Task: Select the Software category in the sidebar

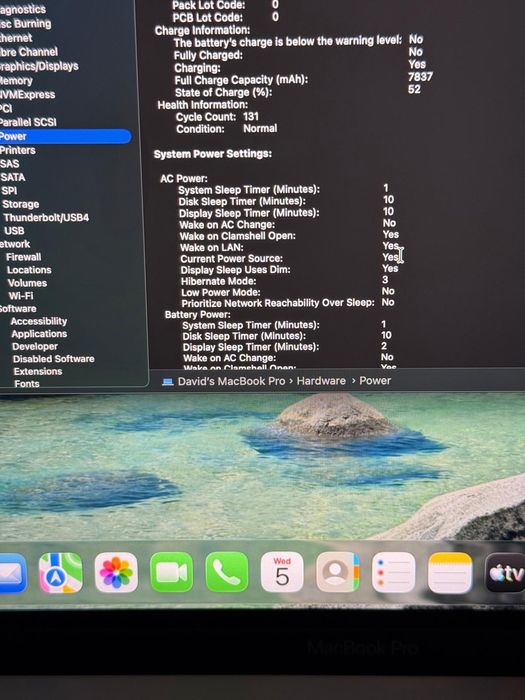Action: 18,308
